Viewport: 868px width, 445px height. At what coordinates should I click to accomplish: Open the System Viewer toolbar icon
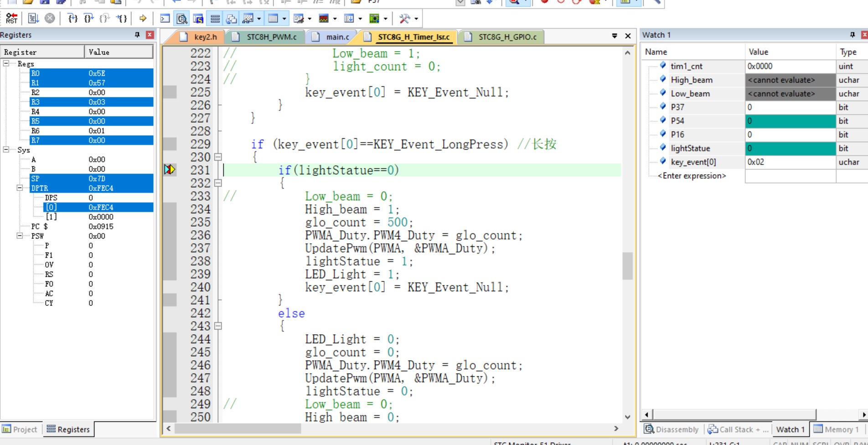374,19
